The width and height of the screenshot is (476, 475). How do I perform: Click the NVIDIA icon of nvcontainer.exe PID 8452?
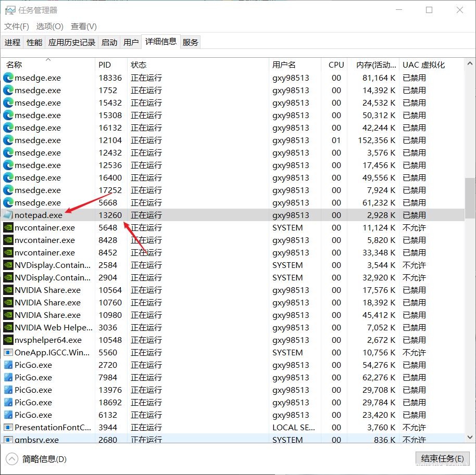point(8,253)
